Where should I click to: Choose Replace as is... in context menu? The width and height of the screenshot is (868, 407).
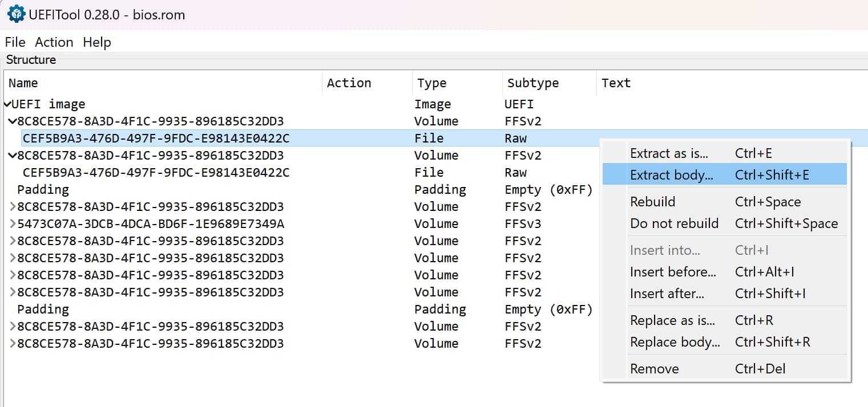point(725,320)
